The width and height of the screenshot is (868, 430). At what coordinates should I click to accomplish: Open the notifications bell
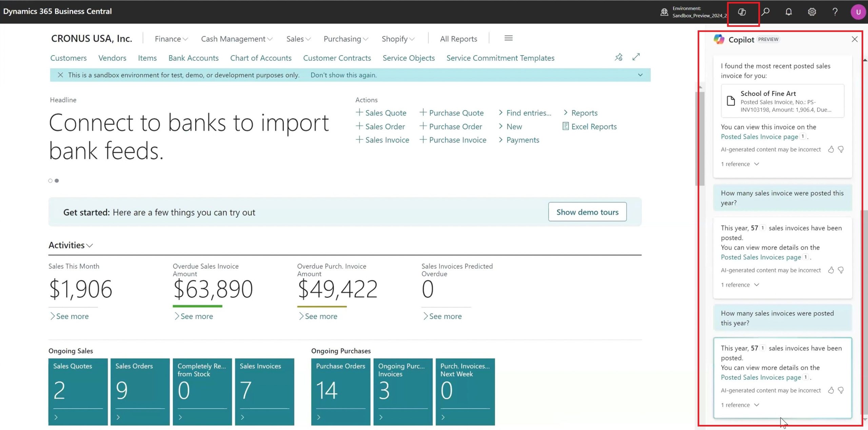coord(789,12)
